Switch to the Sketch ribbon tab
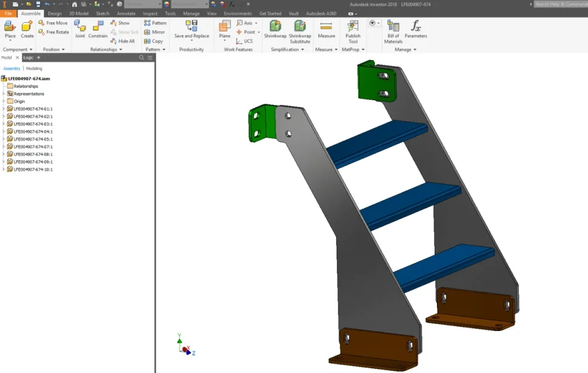This screenshot has height=373, width=588. pyautogui.click(x=103, y=13)
